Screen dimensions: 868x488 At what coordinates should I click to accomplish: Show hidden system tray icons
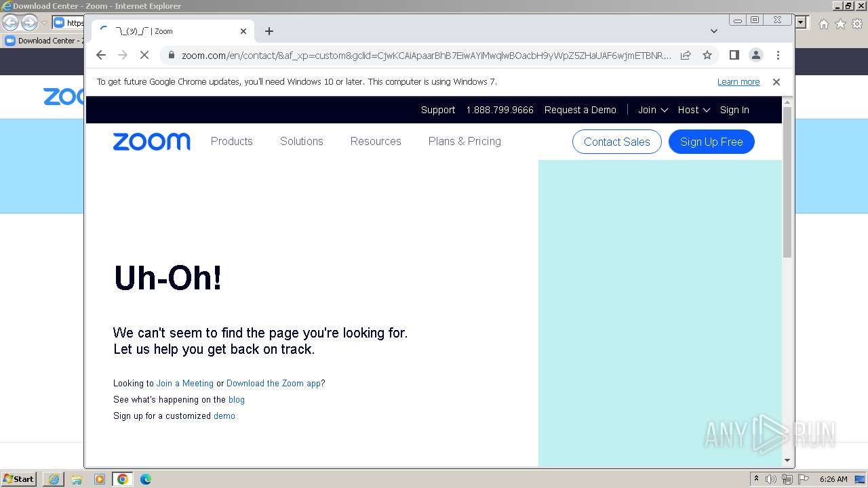[756, 479]
